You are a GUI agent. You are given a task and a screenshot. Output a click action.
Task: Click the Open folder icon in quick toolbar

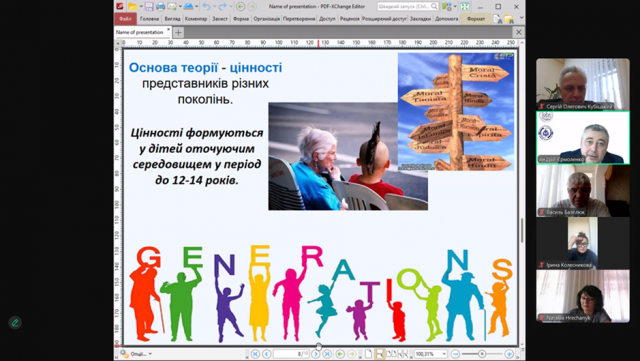[x=133, y=7]
